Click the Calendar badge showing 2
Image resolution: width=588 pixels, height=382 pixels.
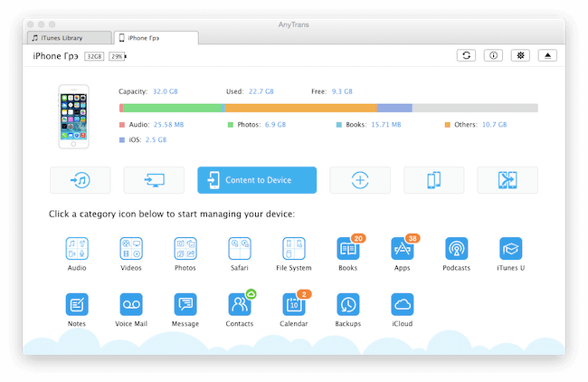click(304, 294)
